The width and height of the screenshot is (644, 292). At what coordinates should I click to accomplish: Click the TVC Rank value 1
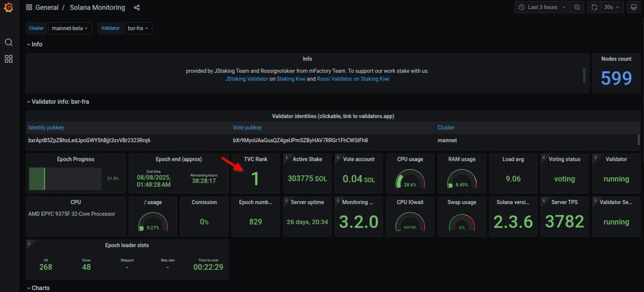[255, 178]
